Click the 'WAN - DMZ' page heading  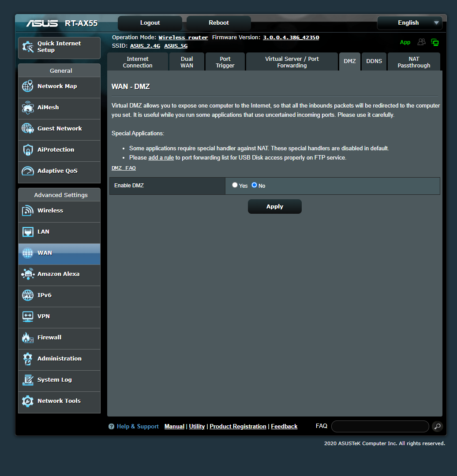tap(131, 86)
